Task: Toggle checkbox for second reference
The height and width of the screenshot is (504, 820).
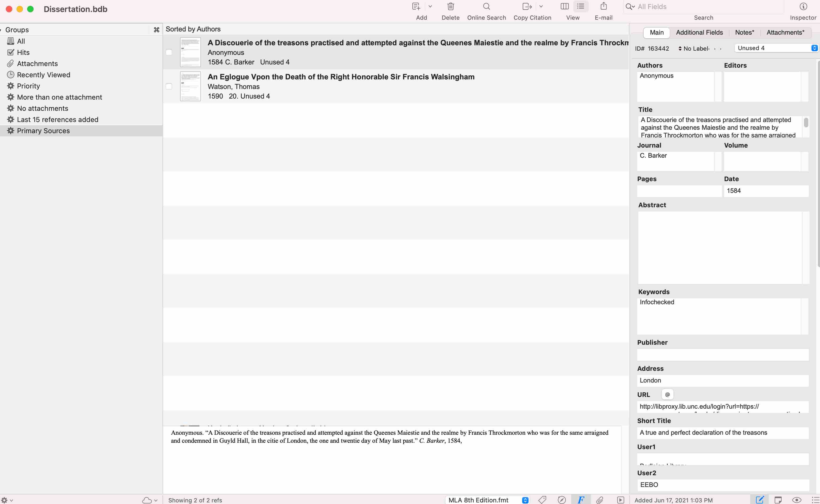Action: 169,86
